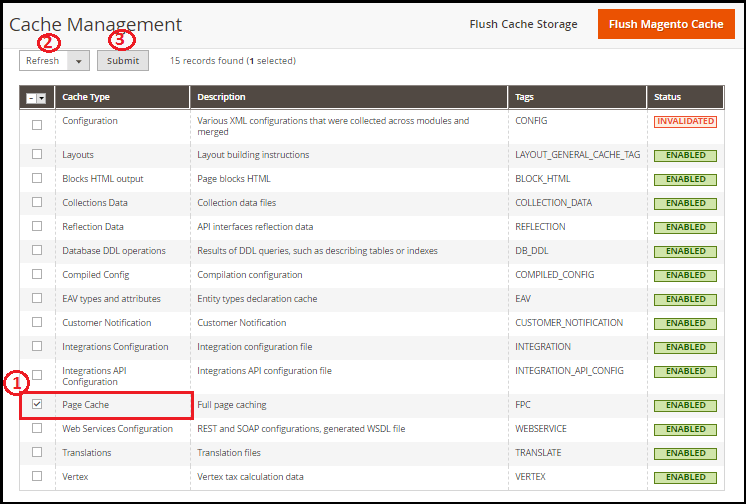The width and height of the screenshot is (746, 504).
Task: Click the Status column header
Action: pyautogui.click(x=685, y=97)
